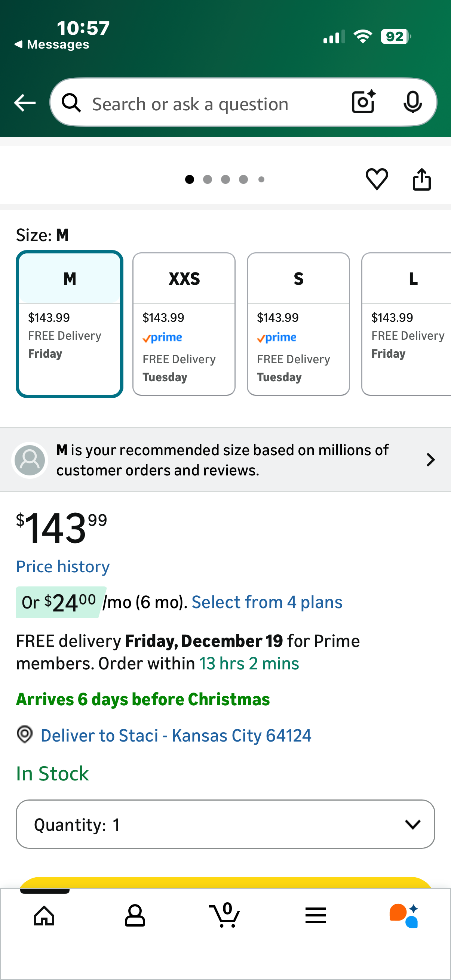
Task: Open the cart icon in bottom bar
Action: pos(225,915)
